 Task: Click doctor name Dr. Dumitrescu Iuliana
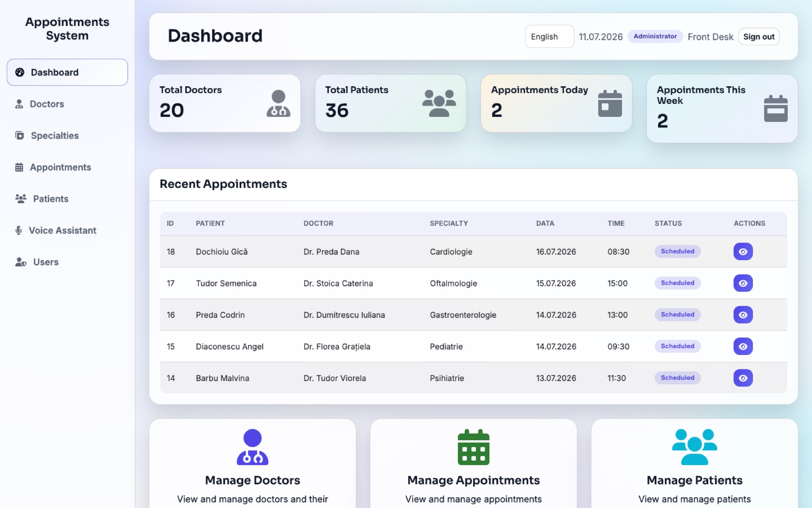point(344,315)
